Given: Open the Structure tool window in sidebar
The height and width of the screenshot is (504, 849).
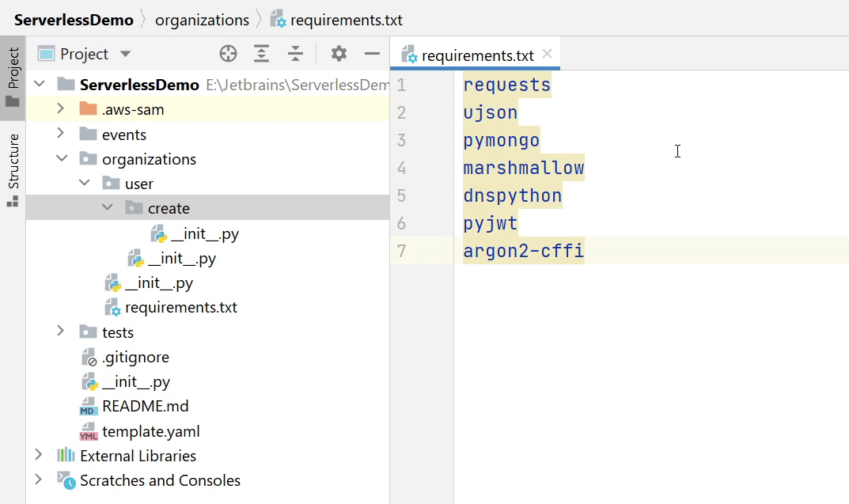Looking at the screenshot, I should (13, 169).
